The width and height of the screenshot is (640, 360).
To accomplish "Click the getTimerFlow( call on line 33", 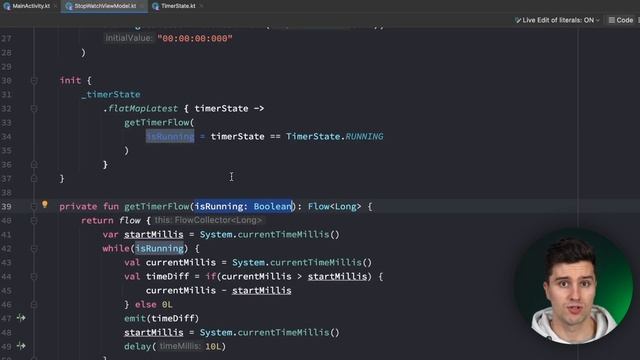I will (x=159, y=122).
